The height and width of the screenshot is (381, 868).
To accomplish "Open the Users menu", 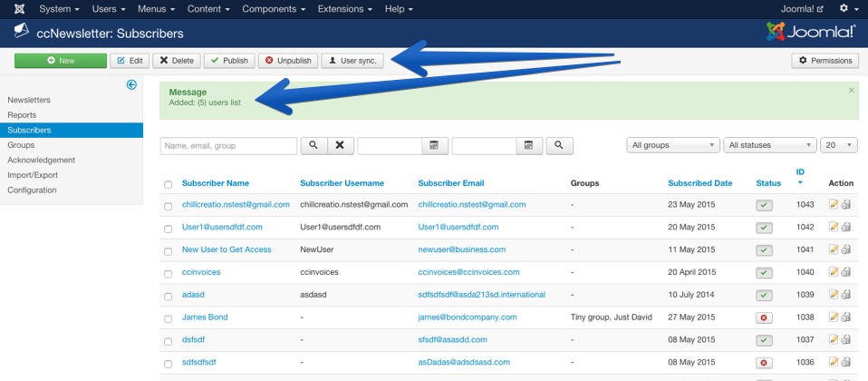I will coord(109,9).
